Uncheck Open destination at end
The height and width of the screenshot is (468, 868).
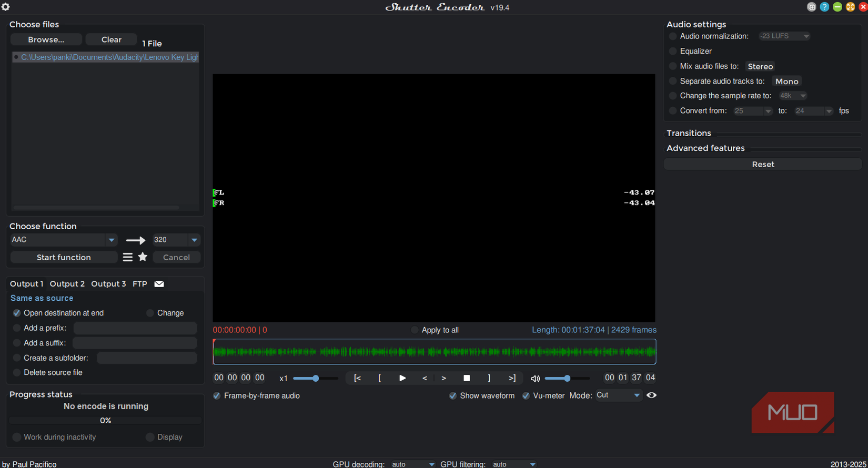(x=17, y=313)
